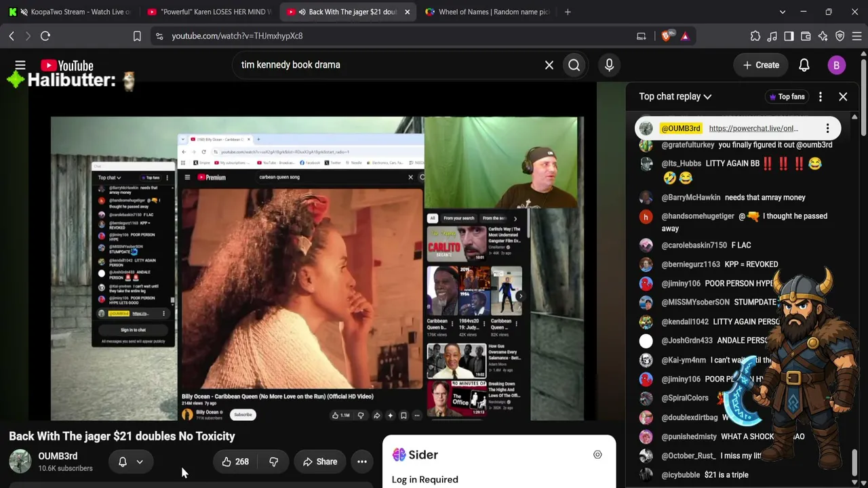Dislike the video
The width and height of the screenshot is (868, 488).
tap(274, 462)
